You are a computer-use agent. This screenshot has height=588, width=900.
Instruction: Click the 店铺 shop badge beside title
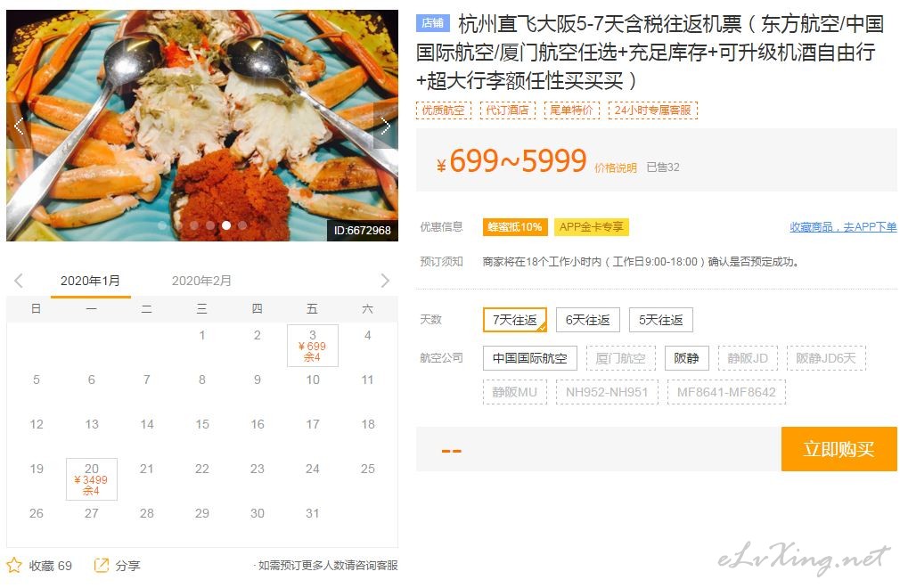(x=433, y=23)
